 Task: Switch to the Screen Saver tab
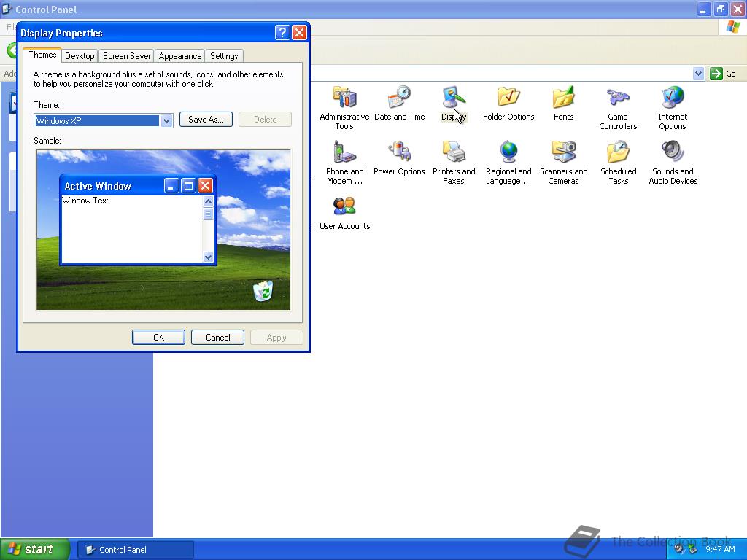pyautogui.click(x=126, y=55)
